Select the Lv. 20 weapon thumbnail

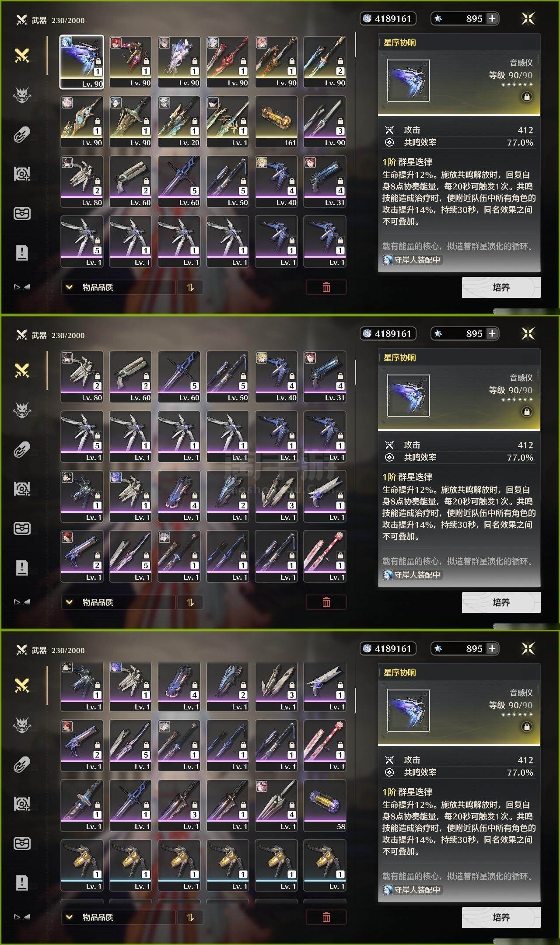coord(179,122)
